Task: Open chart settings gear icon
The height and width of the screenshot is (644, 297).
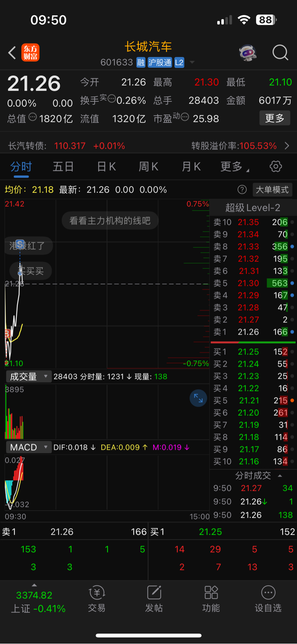Action: [x=276, y=167]
